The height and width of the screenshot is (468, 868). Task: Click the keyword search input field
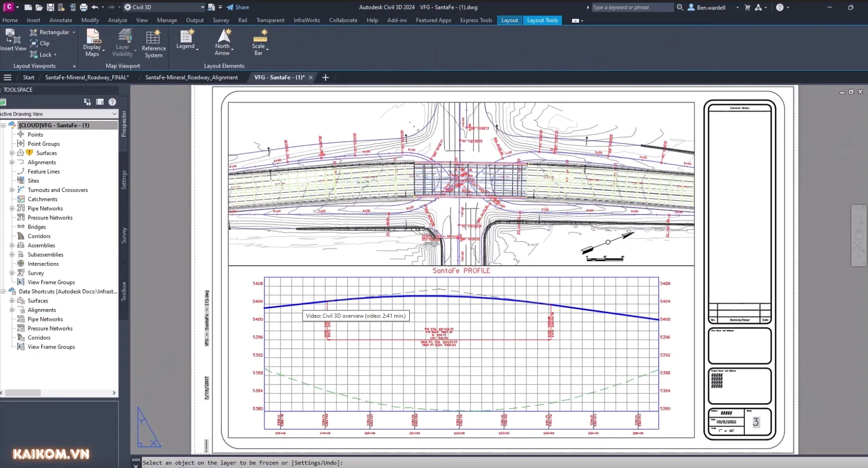pyautogui.click(x=632, y=7)
